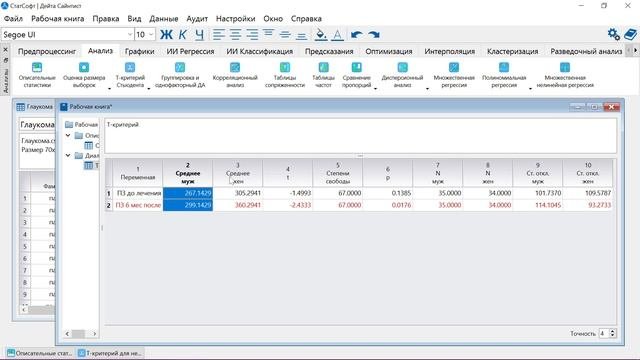Viewport: 640px width, 360px height.
Task: Toggle underline Ч formatting
Action: 199,35
